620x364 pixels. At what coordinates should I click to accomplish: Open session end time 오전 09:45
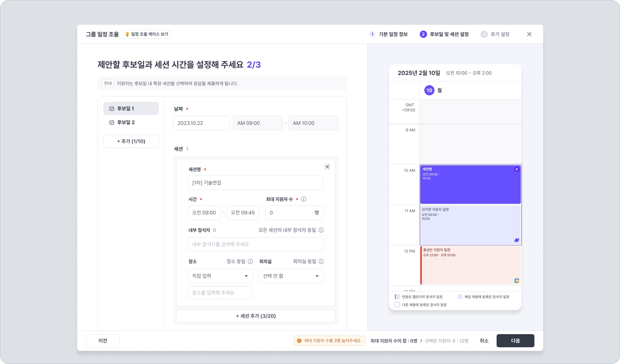pyautogui.click(x=243, y=213)
